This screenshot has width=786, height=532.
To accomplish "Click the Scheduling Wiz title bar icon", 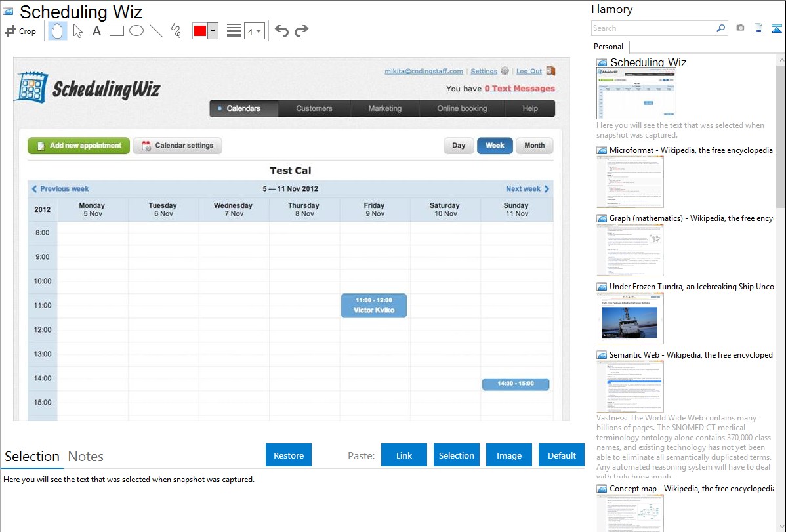I will (x=9, y=12).
